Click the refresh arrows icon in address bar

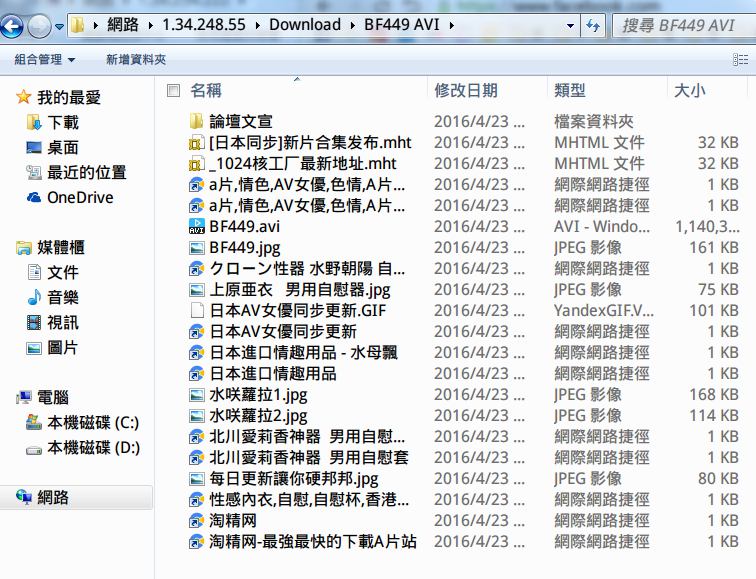(x=594, y=25)
